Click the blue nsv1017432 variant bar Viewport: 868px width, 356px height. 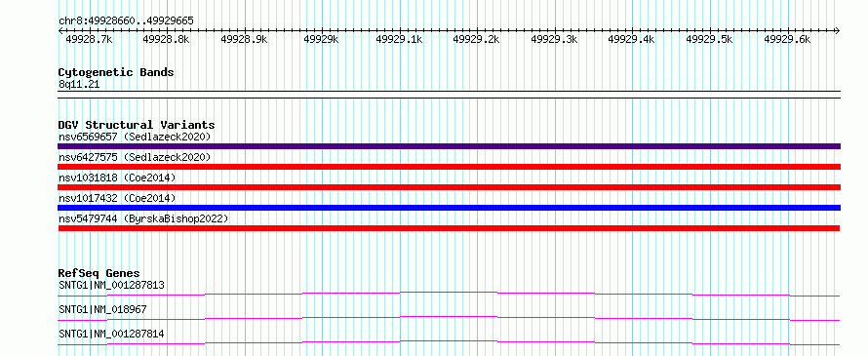click(x=449, y=208)
